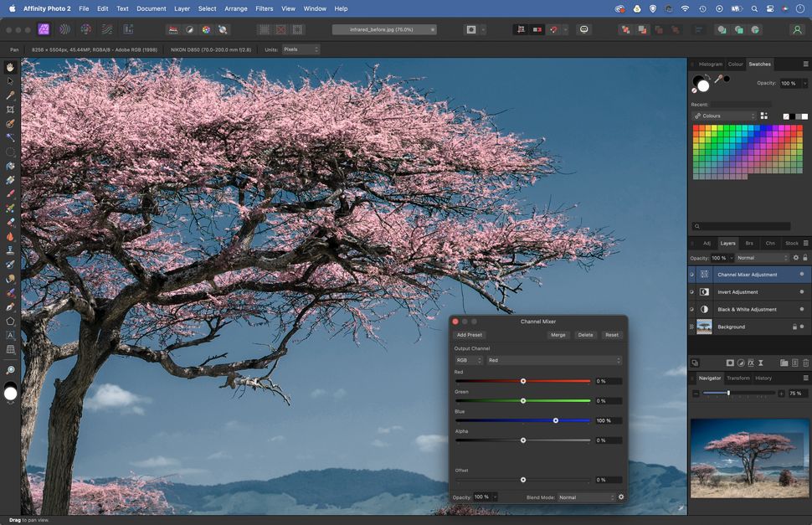812x525 pixels.
Task: Click the lock icon on Background layer
Action: (x=794, y=327)
